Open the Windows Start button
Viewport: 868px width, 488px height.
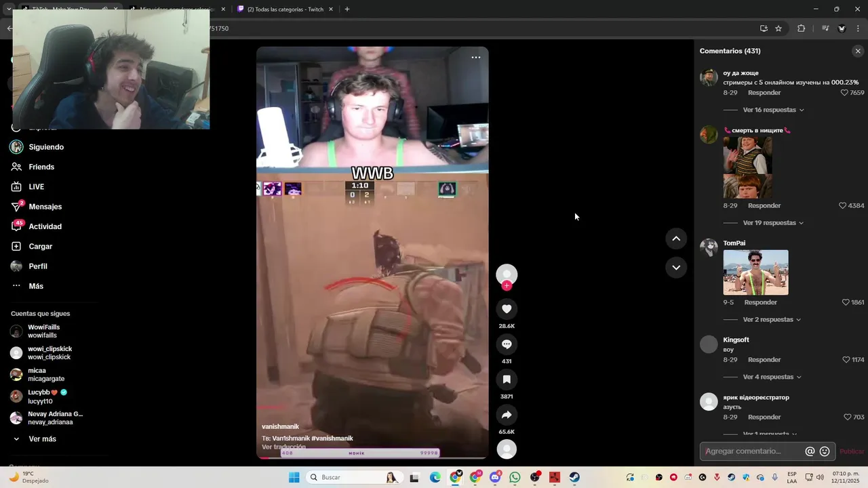click(x=294, y=478)
